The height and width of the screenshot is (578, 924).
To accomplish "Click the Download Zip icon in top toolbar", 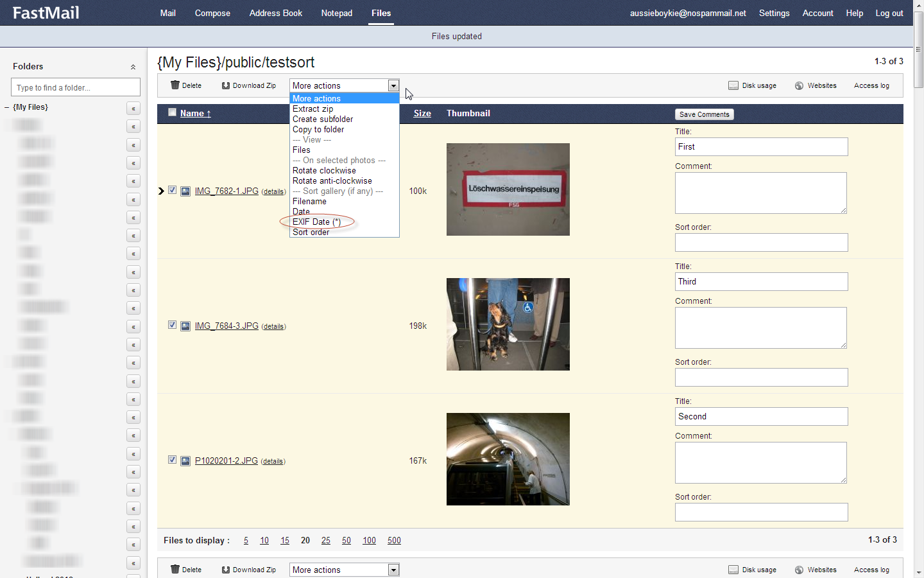I will pos(226,85).
